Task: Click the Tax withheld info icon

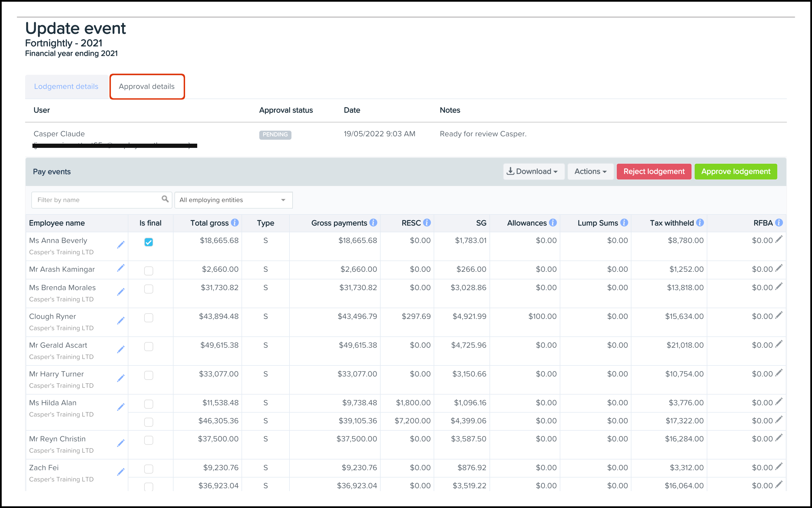Action: 700,223
